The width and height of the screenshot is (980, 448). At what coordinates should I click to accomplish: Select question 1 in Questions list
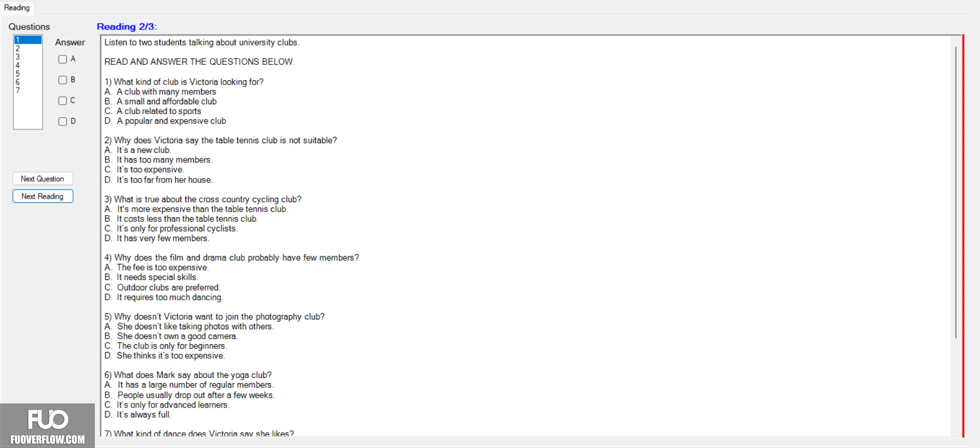pyautogui.click(x=27, y=40)
